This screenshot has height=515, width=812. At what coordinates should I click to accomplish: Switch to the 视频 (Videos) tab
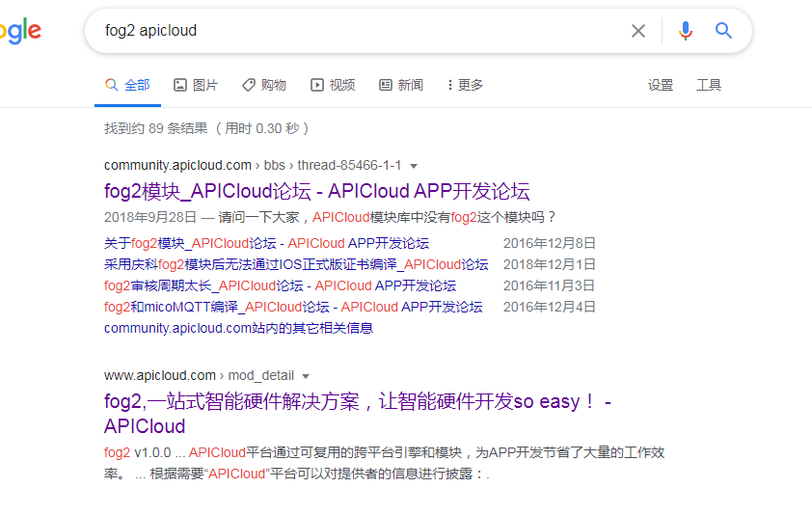pos(333,85)
